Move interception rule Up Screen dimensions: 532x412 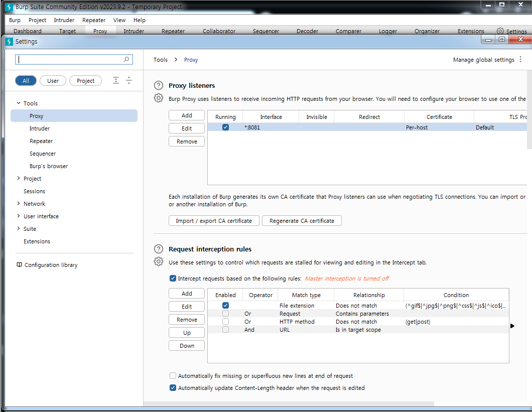tap(187, 333)
